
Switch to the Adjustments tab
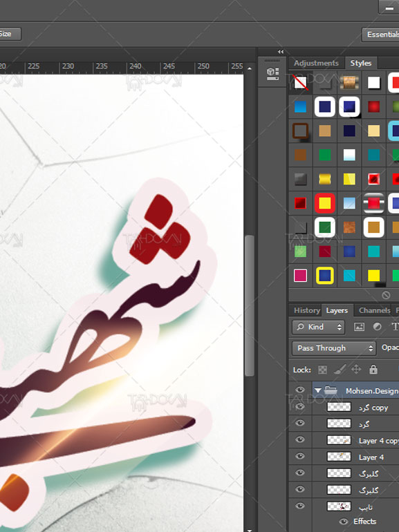[316, 63]
